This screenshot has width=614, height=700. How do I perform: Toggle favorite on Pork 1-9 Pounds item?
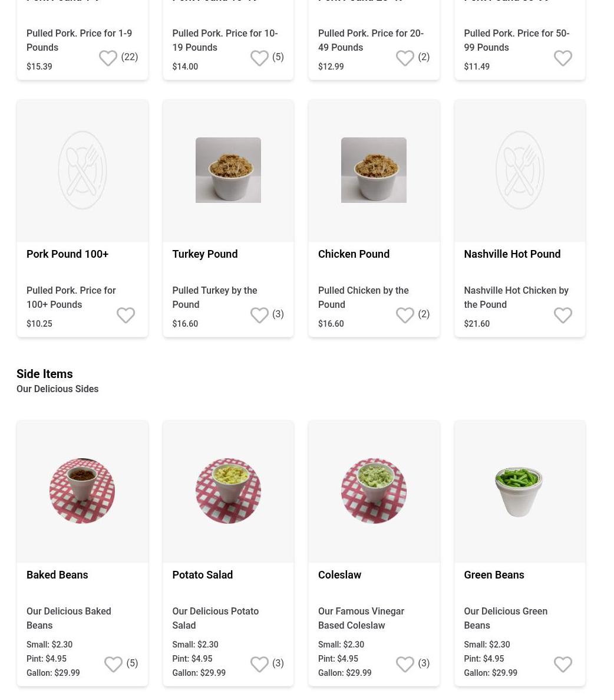[108, 58]
